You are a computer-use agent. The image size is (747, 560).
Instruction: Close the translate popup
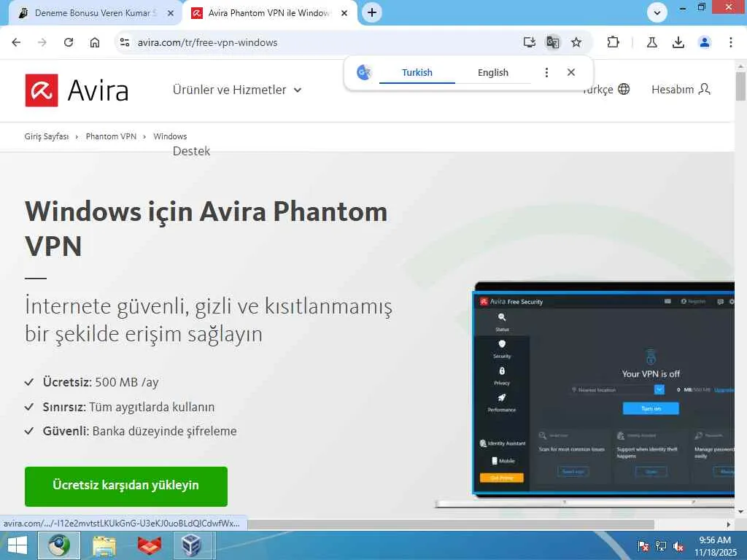(571, 72)
